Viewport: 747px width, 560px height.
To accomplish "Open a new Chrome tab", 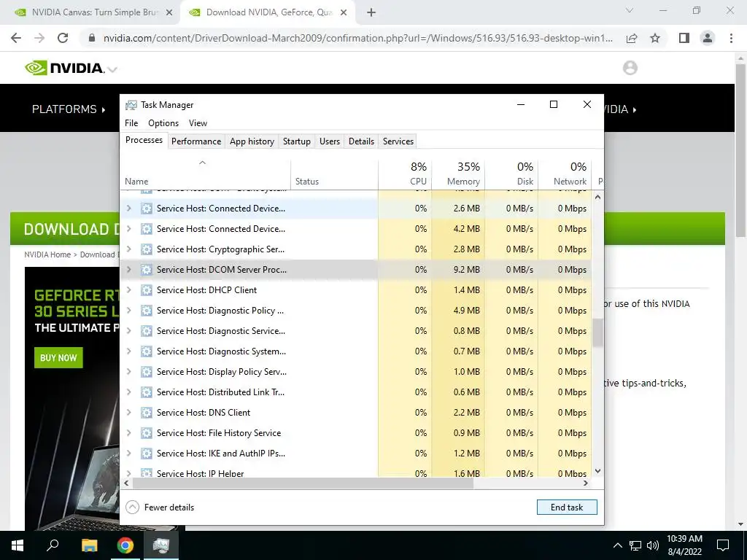I will point(371,13).
